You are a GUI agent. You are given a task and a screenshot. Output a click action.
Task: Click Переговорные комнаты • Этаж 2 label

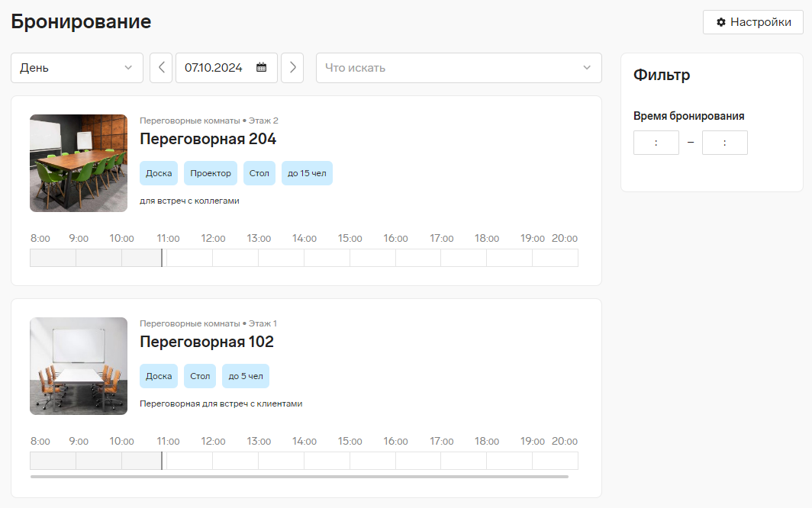tap(208, 121)
